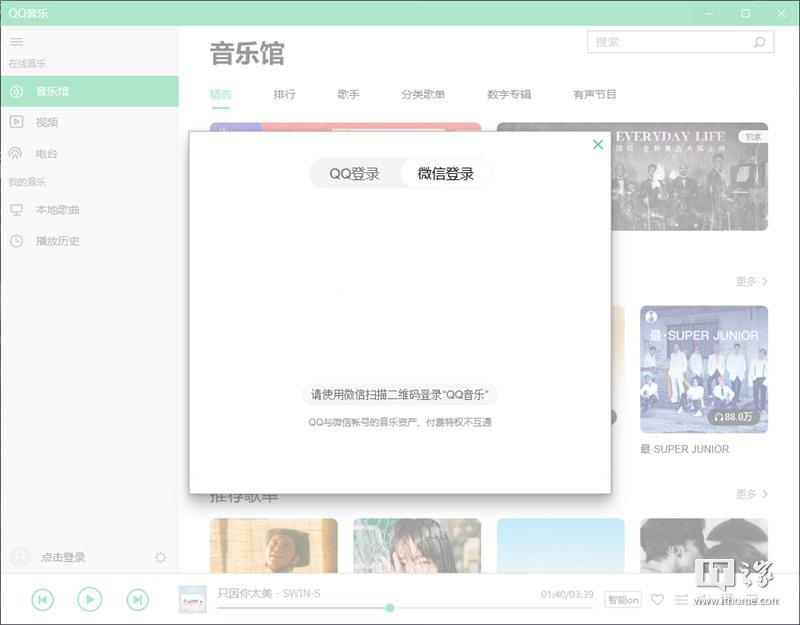Click the hamburger menu icon in sidebar
The width and height of the screenshot is (800, 625).
[16, 42]
